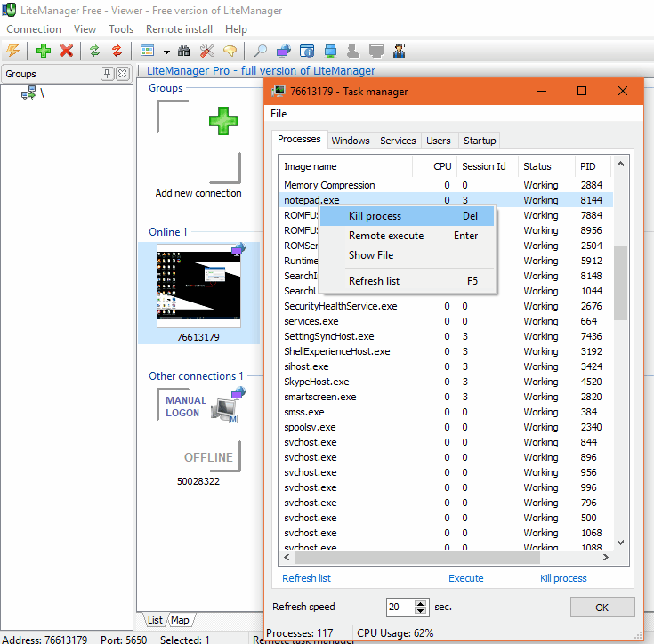Open the Remote install menu
654x644 pixels.
(179, 29)
